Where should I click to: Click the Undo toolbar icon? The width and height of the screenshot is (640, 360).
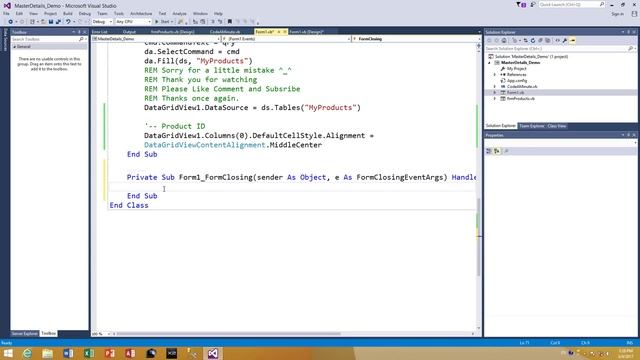tap(68, 22)
